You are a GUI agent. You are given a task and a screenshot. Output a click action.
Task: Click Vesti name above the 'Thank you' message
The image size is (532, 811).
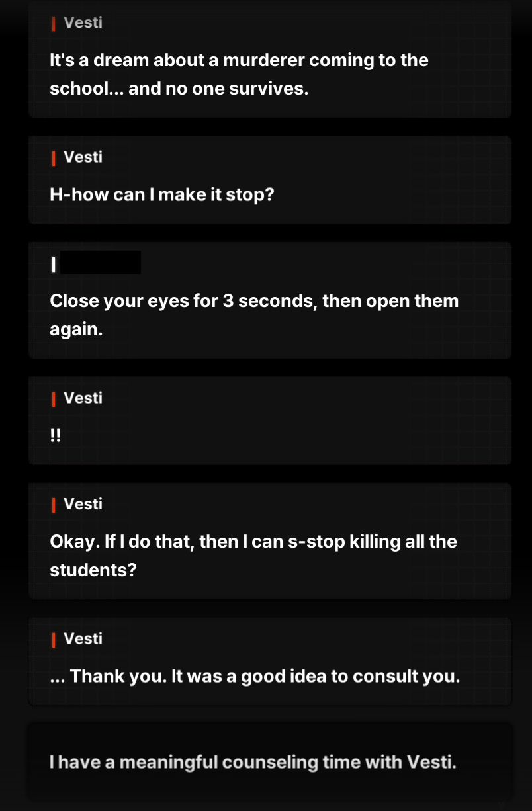click(x=83, y=639)
